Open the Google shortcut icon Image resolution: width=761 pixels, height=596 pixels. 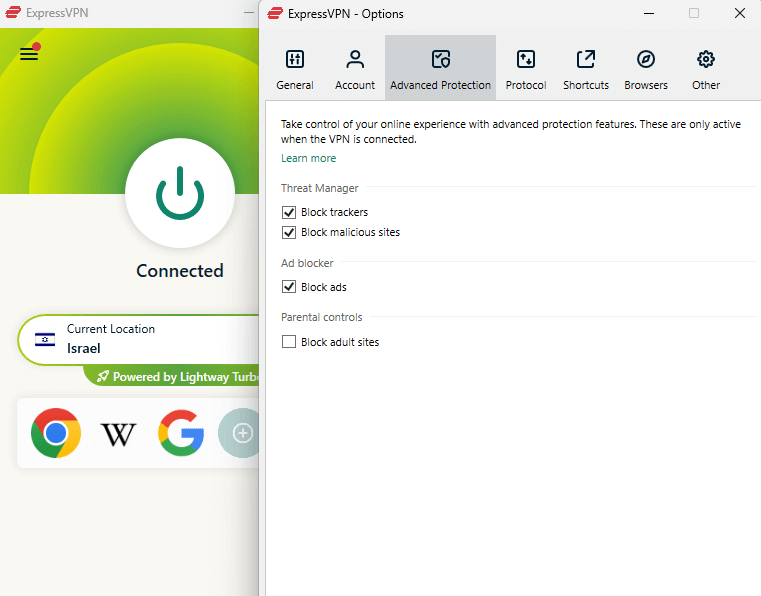point(181,433)
